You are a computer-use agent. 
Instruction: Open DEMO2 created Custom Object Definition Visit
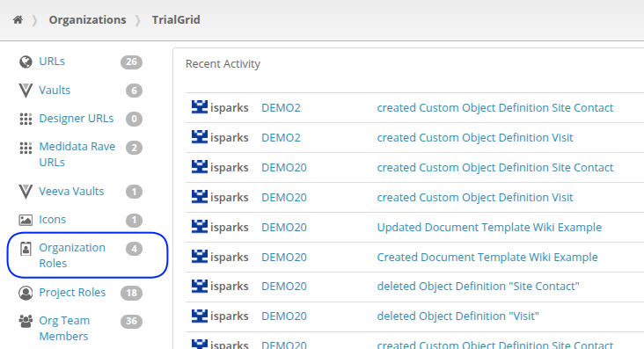[x=475, y=137]
